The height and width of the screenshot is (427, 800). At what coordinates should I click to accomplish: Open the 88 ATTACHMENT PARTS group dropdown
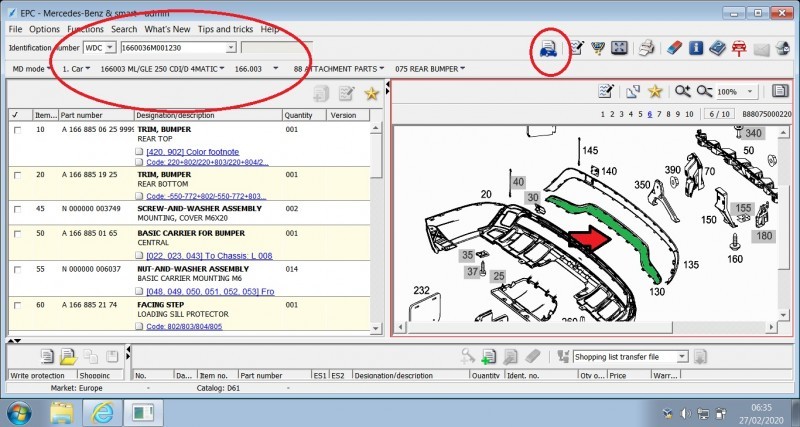(x=339, y=68)
